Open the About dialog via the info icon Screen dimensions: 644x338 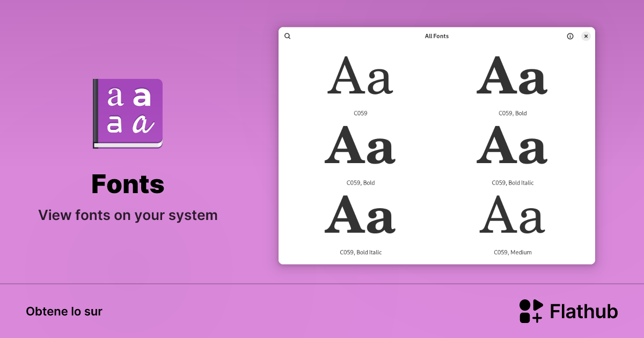tap(570, 36)
